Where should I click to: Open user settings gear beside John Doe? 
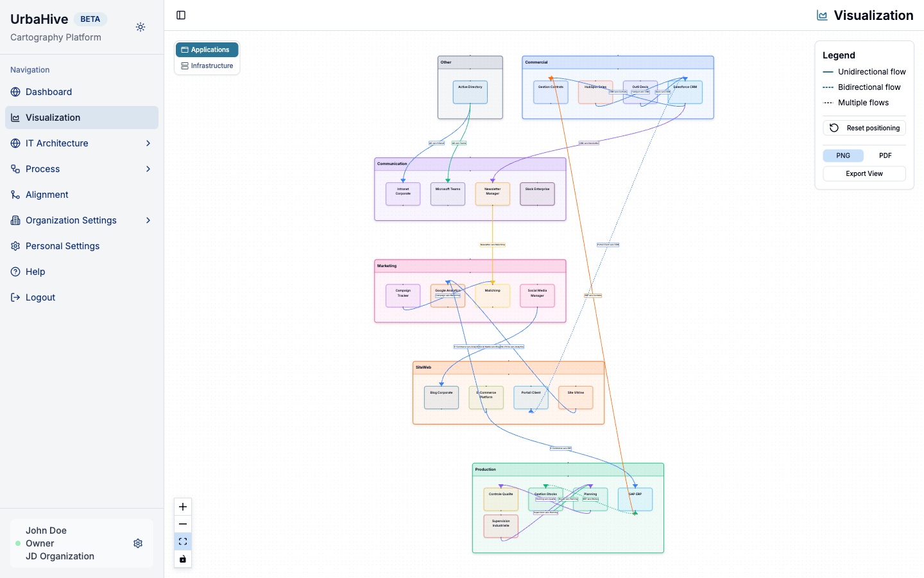(x=138, y=543)
